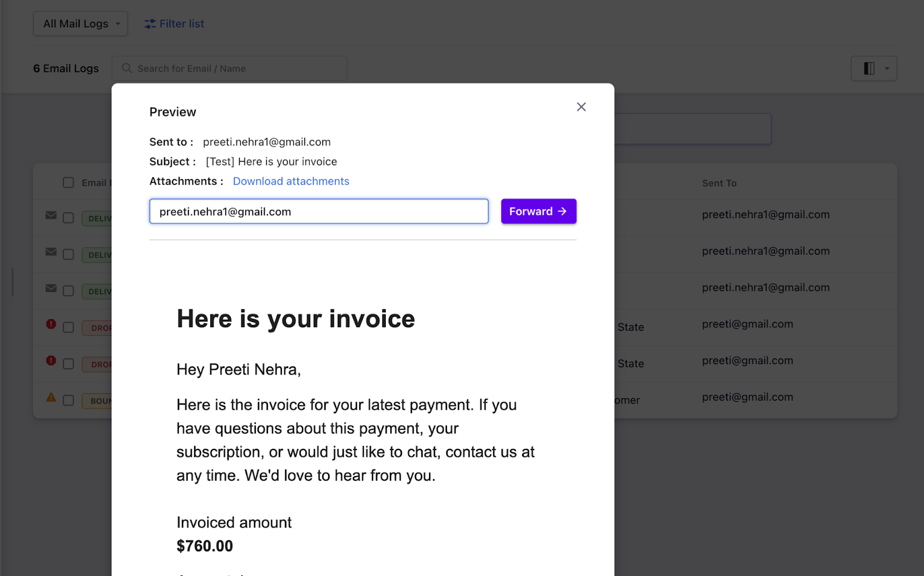Select the checkbox on the bounced email row
This screenshot has height=576, width=924.
pyautogui.click(x=68, y=401)
